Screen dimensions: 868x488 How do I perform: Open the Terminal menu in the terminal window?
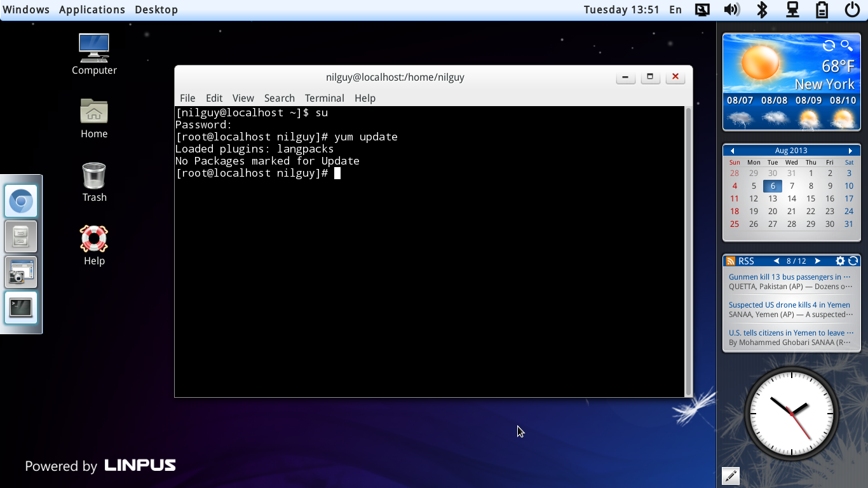[324, 98]
